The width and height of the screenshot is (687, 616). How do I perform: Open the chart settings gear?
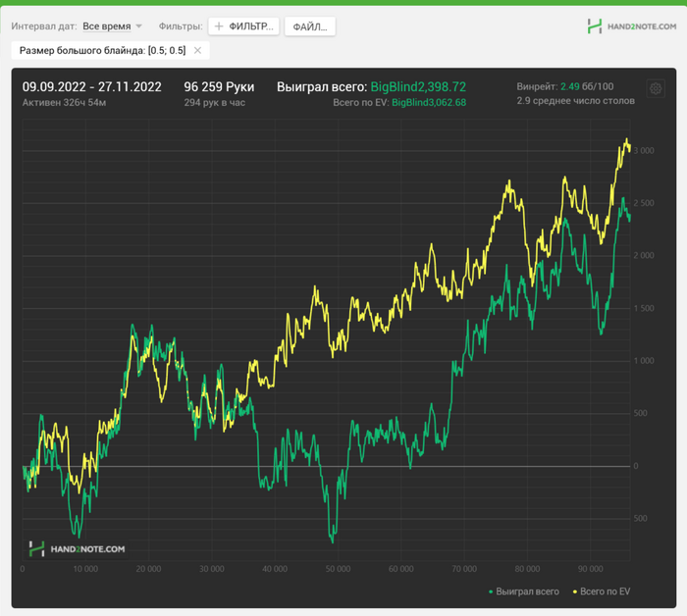(x=656, y=88)
